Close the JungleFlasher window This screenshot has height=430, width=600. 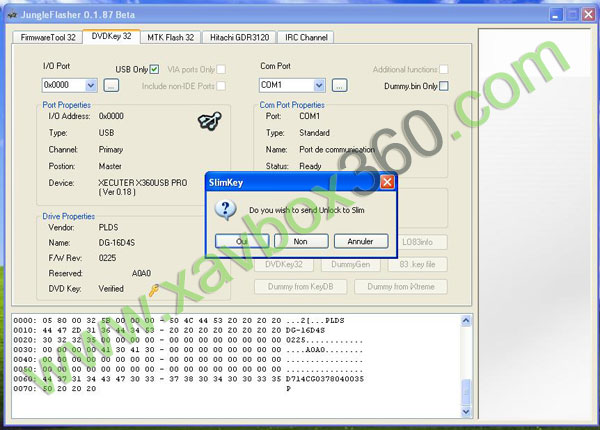point(588,15)
